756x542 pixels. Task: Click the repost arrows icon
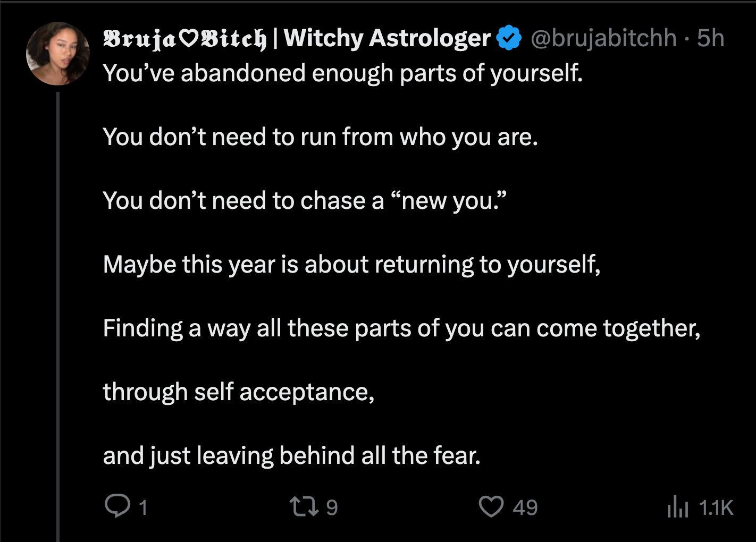[x=304, y=506]
